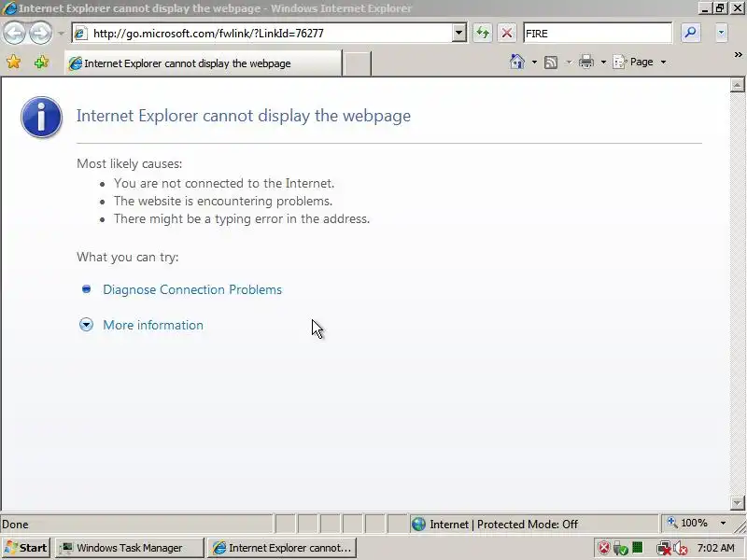Open the Page menu

(x=640, y=62)
